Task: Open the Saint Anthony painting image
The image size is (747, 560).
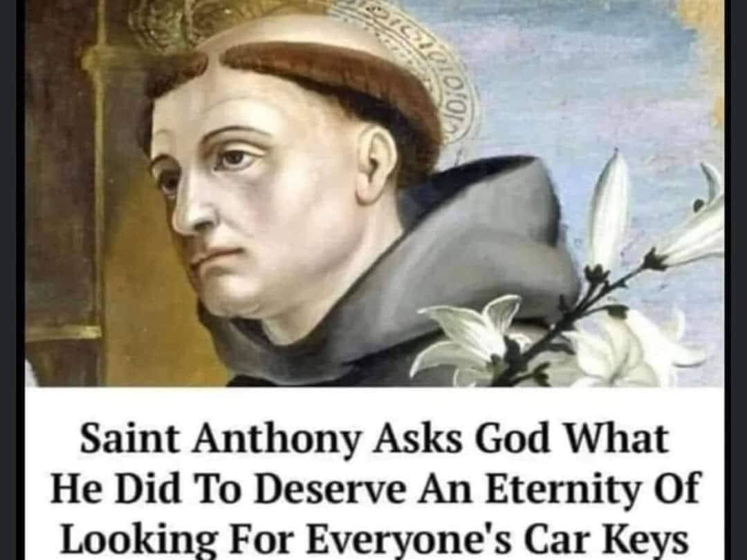Action: point(374,193)
